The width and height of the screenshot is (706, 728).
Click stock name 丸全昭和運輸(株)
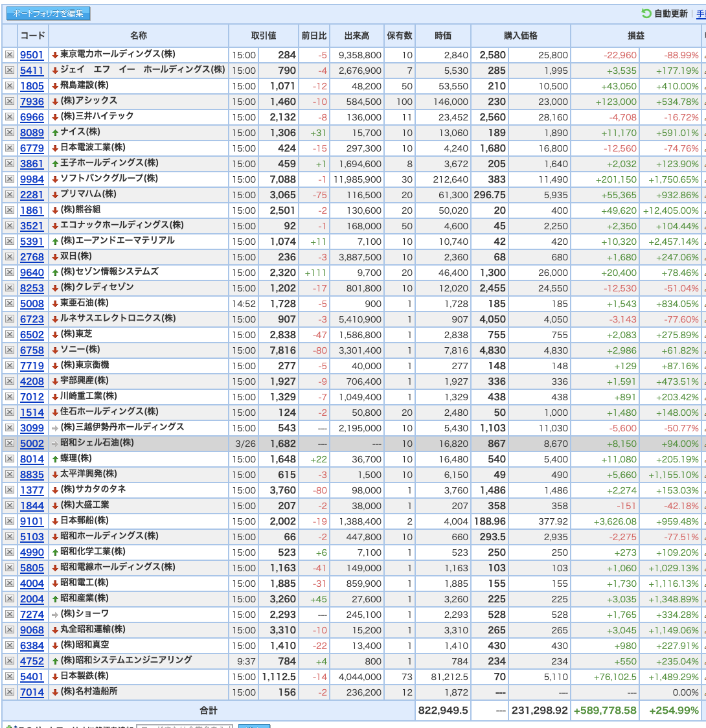[93, 629]
